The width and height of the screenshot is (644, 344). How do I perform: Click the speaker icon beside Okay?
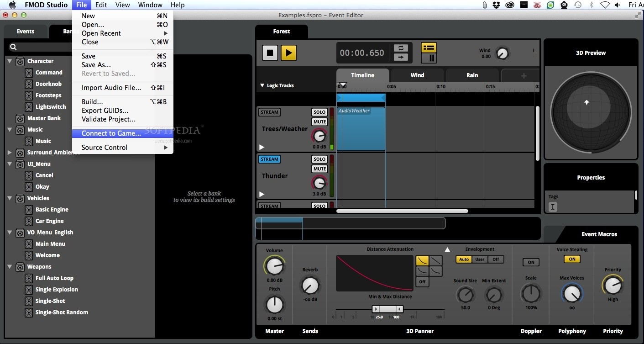(29, 187)
